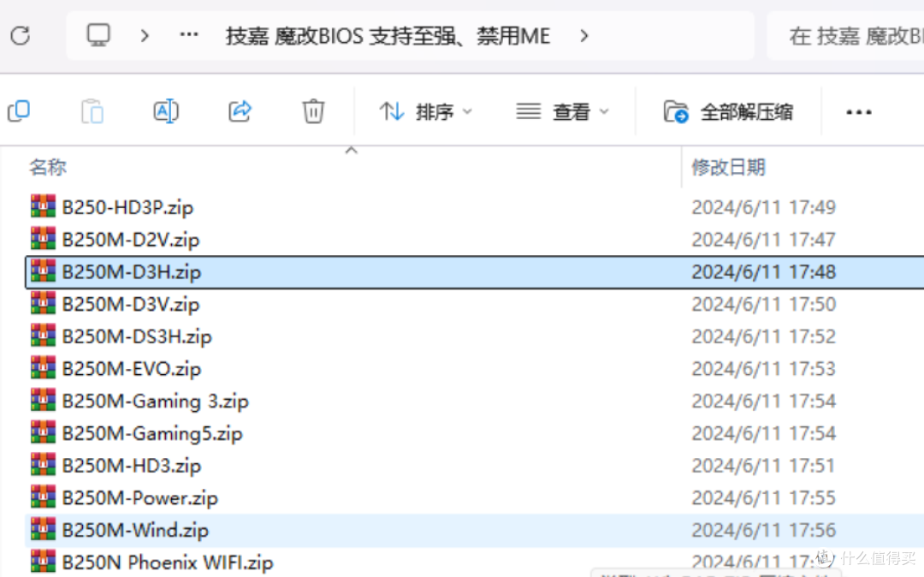Click archive icon of B250M-Power.zip
This screenshot has height=577, width=924.
click(x=43, y=497)
